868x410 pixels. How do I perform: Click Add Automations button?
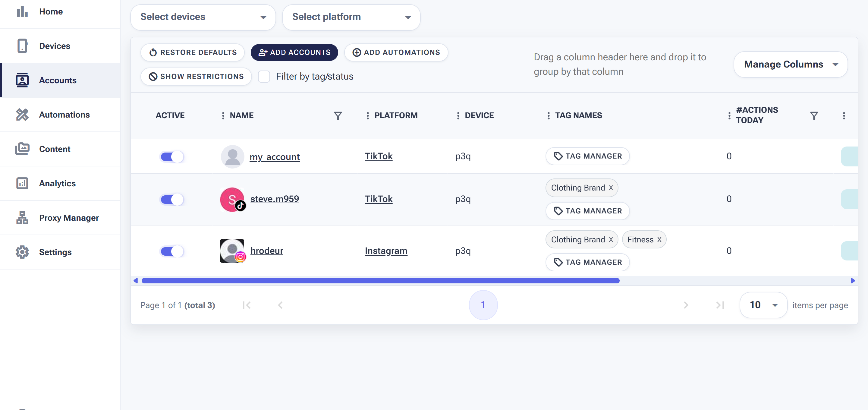(x=396, y=52)
